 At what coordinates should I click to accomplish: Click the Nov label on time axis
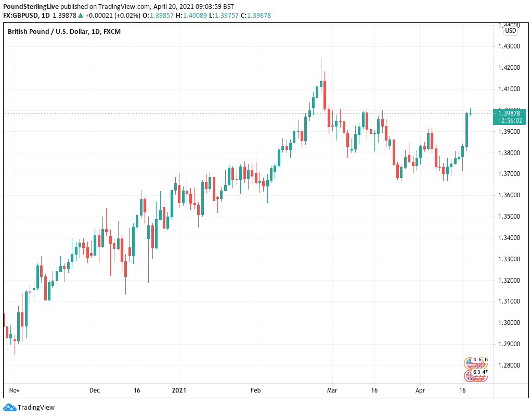tap(14, 389)
